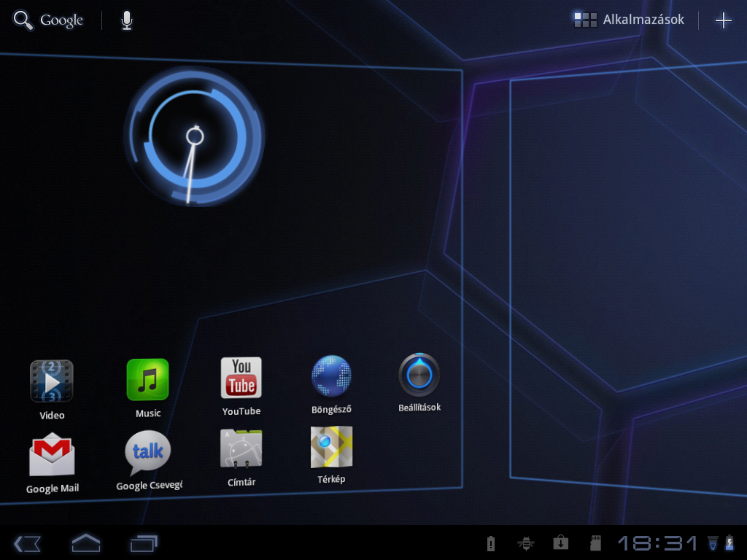This screenshot has height=560, width=747.
Task: Open the Video app
Action: point(52,390)
